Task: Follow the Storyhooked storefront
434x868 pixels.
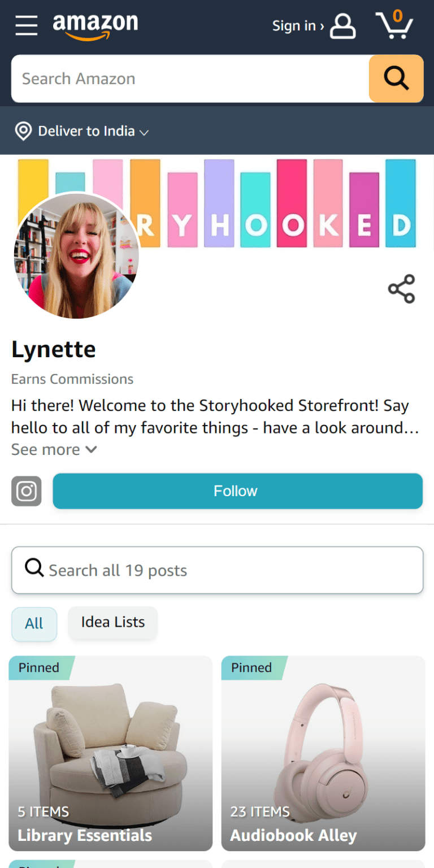Action: click(x=237, y=491)
